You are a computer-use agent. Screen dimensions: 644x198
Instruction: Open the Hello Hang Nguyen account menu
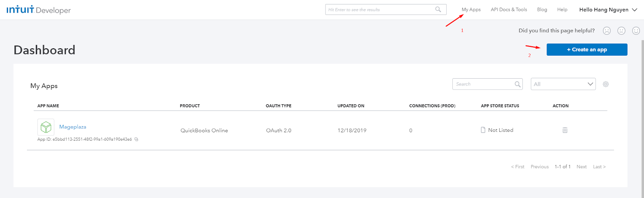tap(608, 10)
